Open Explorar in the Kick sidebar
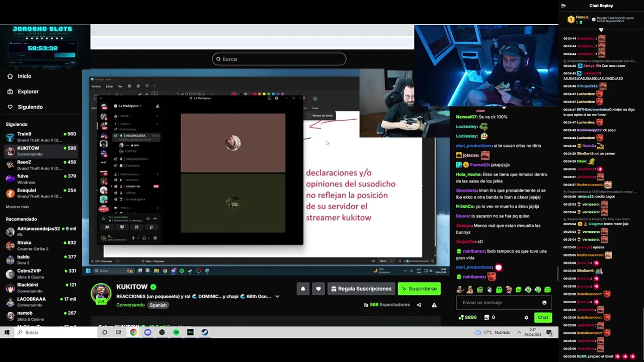Screen dimensions: 644x362 pyautogui.click(x=28, y=92)
